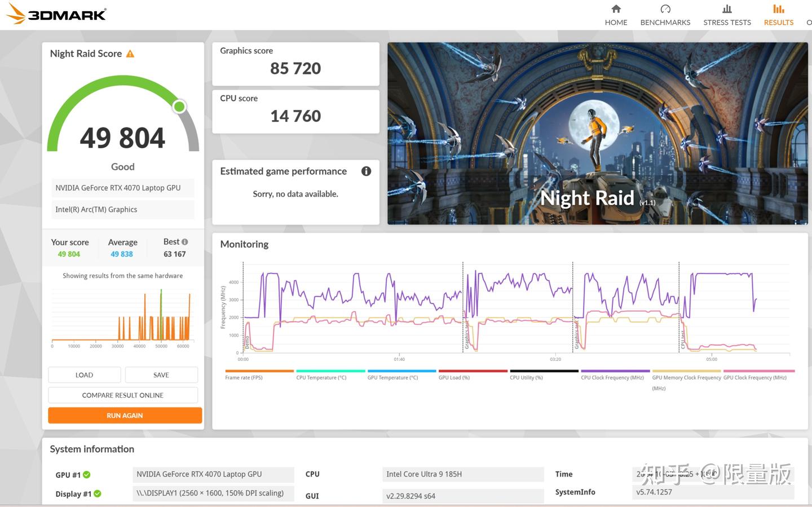
Task: Click the Your score 49 804 value
Action: tap(69, 254)
